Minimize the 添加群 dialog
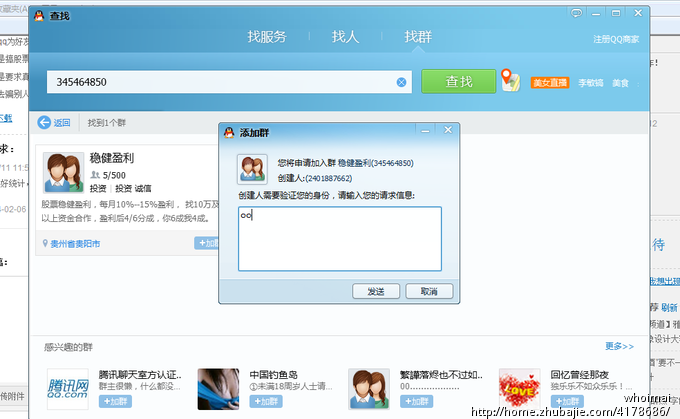 (425, 130)
